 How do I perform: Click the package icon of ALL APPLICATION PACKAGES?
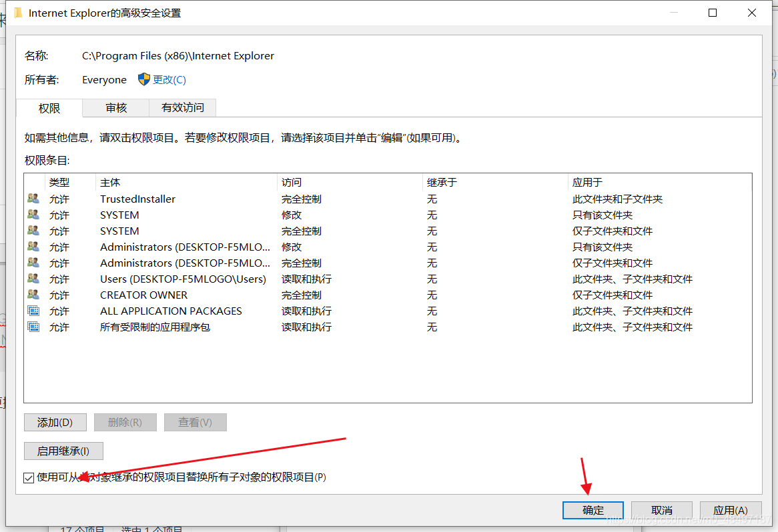pos(33,311)
